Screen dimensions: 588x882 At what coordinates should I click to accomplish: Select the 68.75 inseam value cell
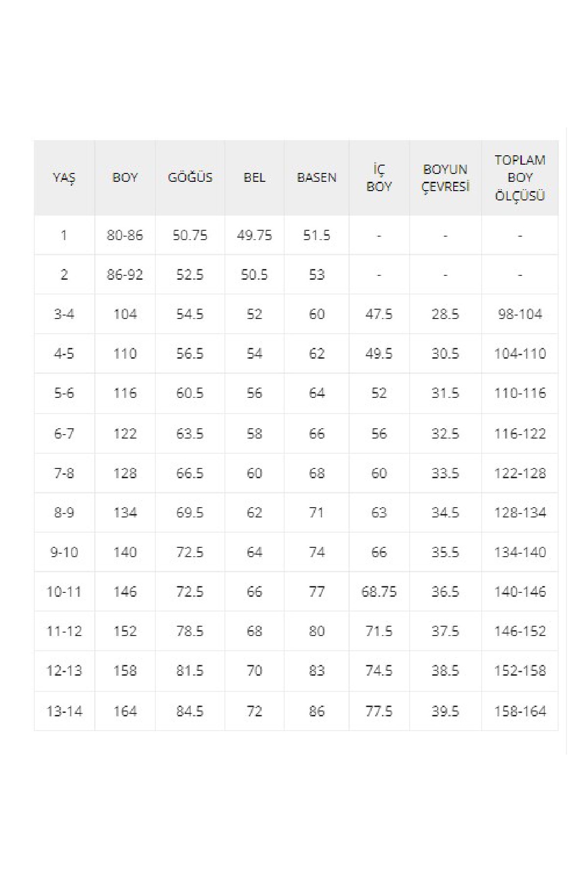379,592
